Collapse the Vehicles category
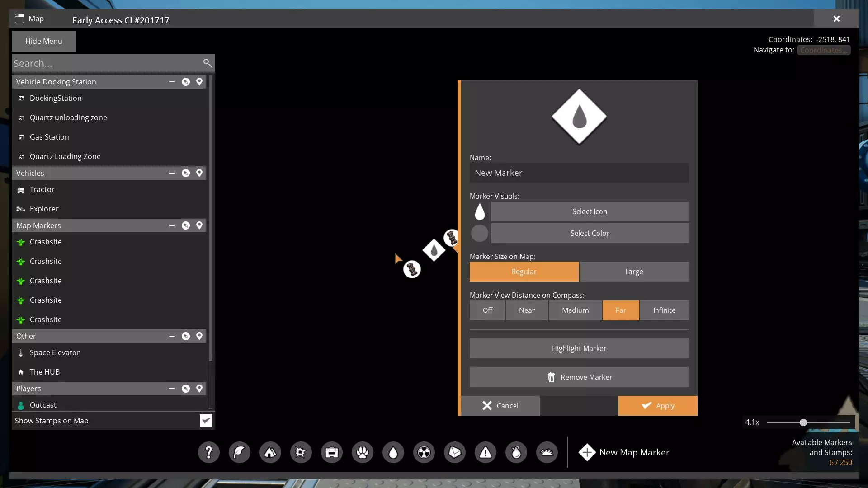This screenshot has height=488, width=868. (x=172, y=173)
